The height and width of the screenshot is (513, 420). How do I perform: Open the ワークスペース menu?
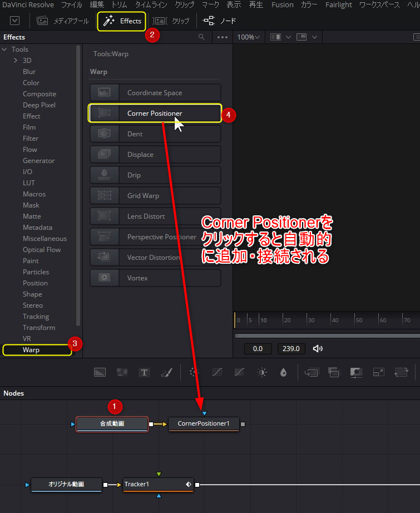tap(379, 4)
